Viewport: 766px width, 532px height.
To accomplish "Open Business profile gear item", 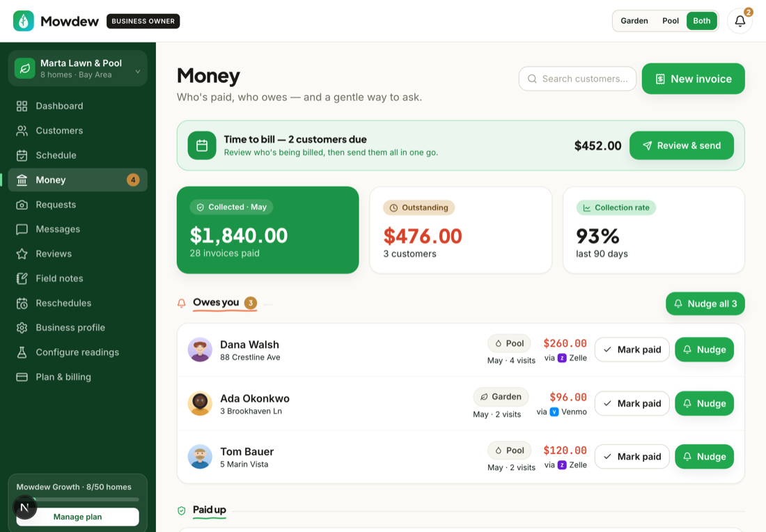I will click(x=78, y=328).
